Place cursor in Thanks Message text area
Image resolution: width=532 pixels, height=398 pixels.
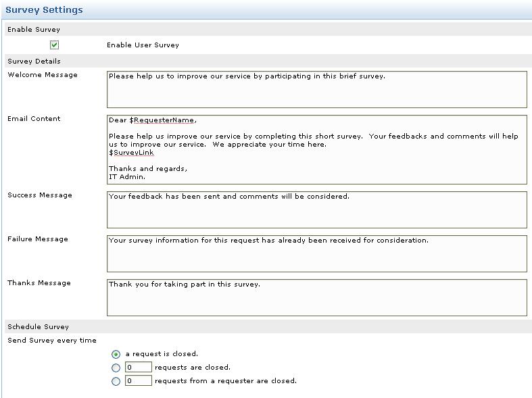point(316,297)
